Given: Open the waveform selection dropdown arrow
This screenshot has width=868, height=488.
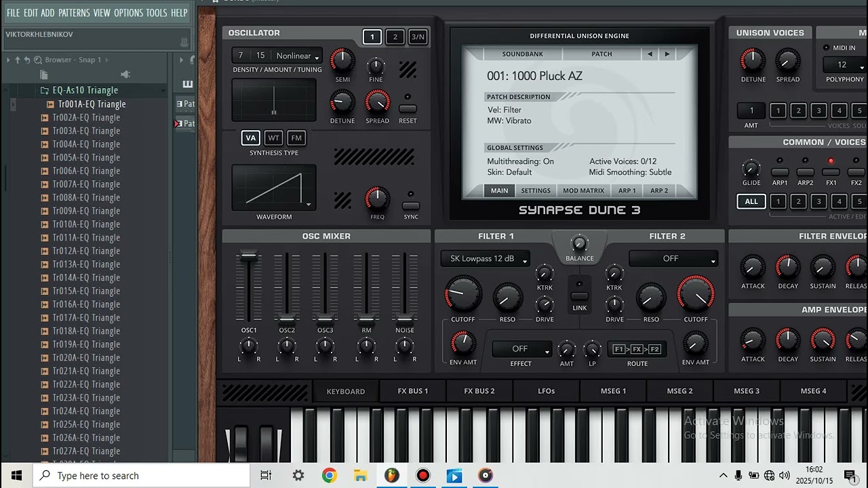Looking at the screenshot, I should (x=309, y=204).
